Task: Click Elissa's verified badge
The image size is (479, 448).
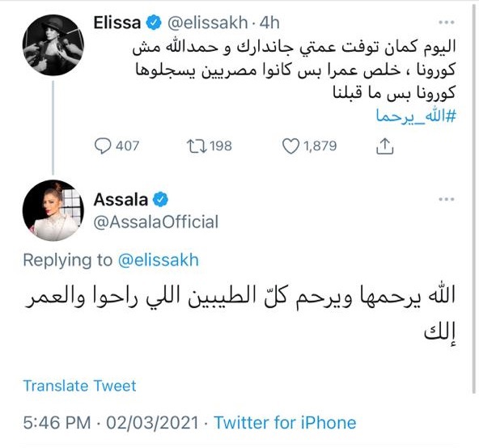Action: [x=154, y=23]
